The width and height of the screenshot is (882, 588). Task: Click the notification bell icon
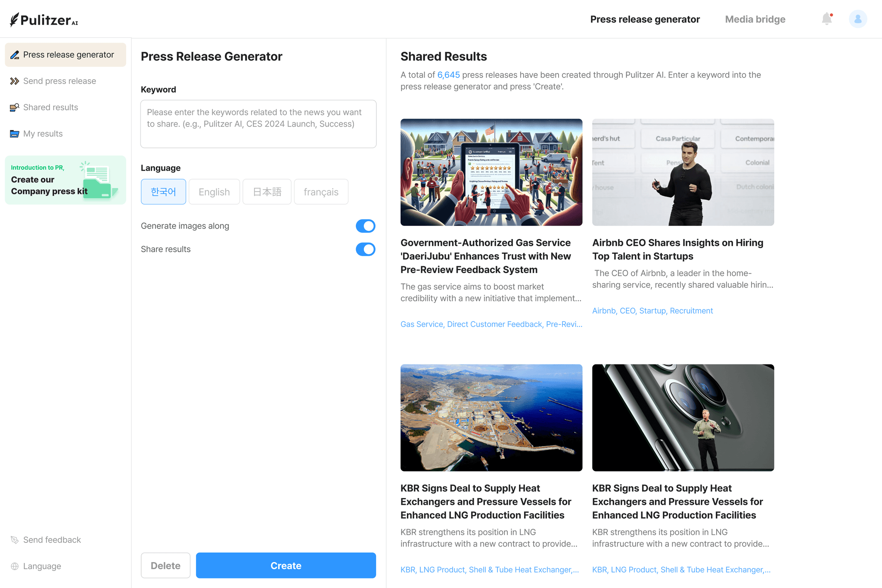click(x=826, y=19)
